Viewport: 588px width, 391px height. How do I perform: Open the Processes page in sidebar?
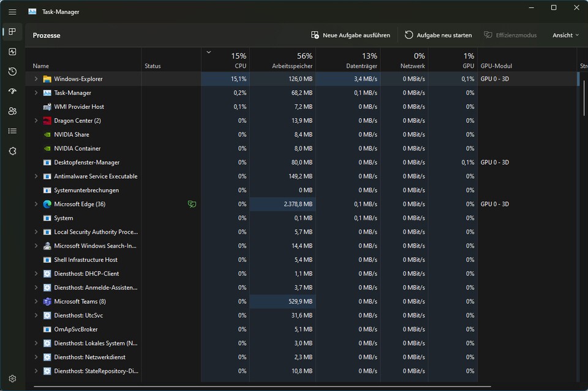pyautogui.click(x=12, y=31)
